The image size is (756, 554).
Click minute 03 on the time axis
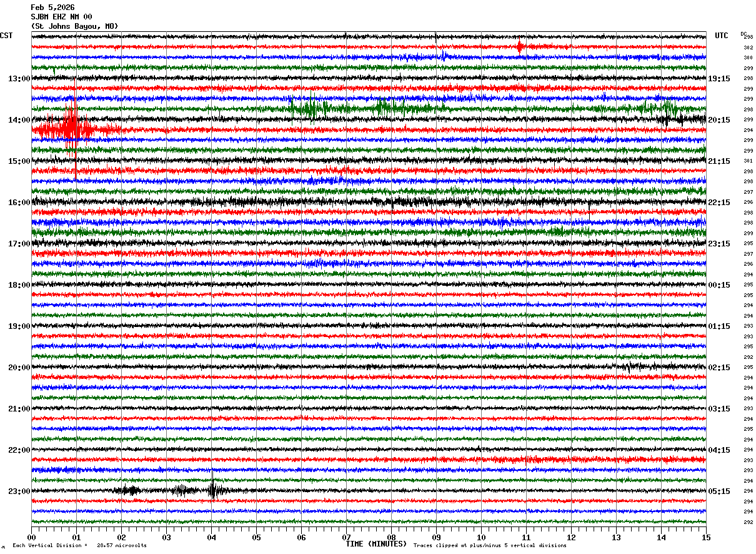point(166,537)
